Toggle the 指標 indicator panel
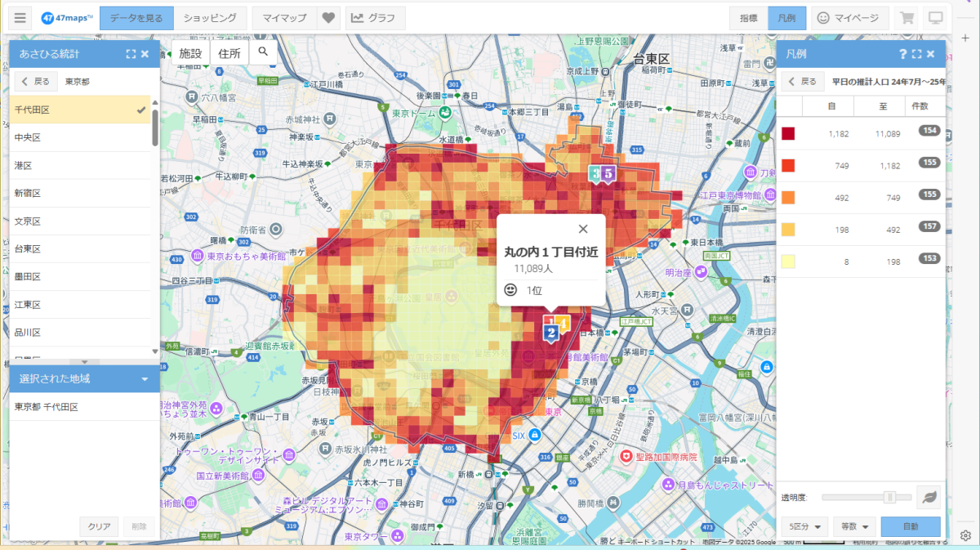 tap(748, 18)
